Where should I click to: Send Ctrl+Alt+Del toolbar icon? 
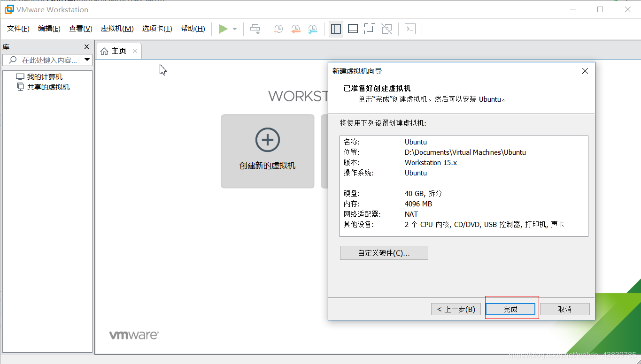(255, 29)
